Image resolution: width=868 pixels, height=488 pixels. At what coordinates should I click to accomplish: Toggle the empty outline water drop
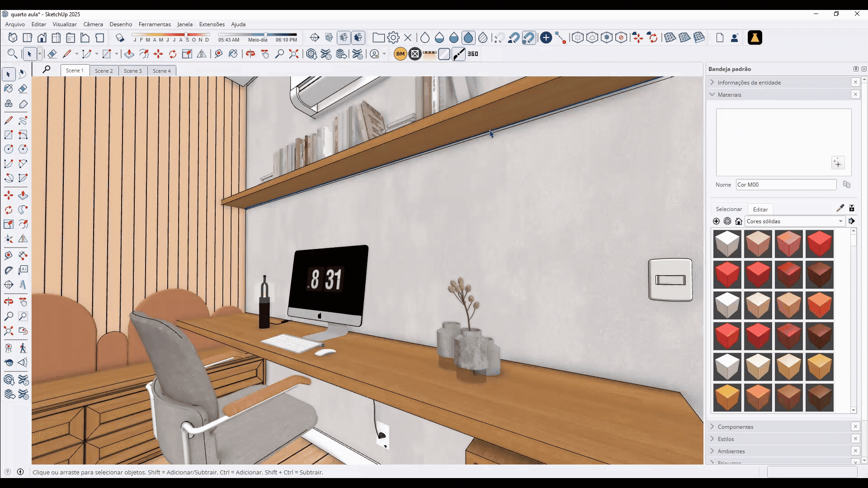425,38
